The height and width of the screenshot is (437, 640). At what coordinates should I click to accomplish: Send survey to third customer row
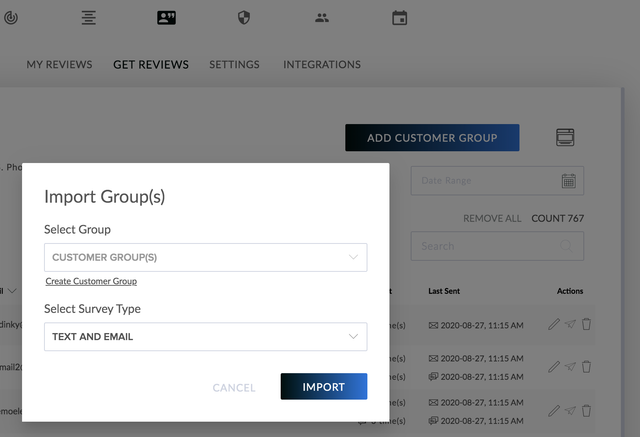[570, 411]
